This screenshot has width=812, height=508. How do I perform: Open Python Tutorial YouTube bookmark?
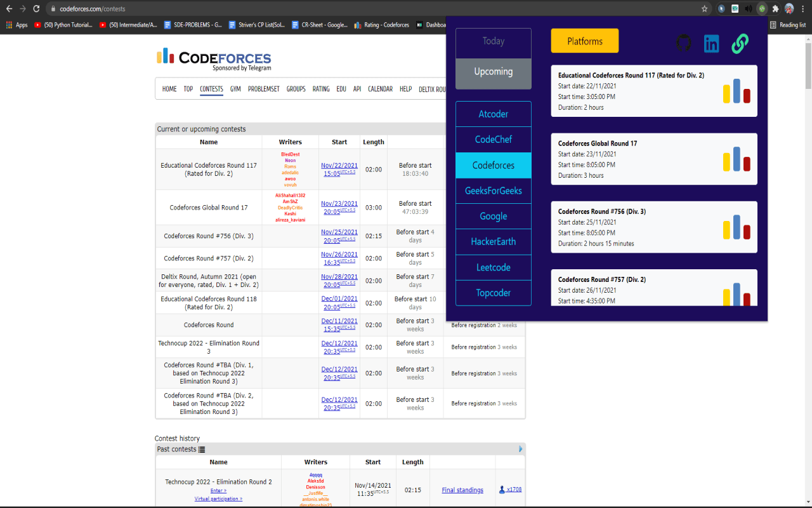click(x=63, y=25)
